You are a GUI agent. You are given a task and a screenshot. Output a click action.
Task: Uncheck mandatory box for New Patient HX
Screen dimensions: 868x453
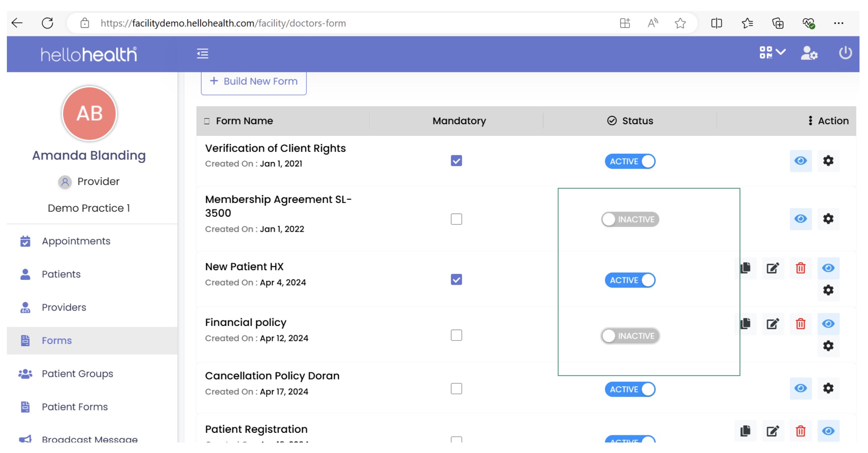(x=456, y=279)
